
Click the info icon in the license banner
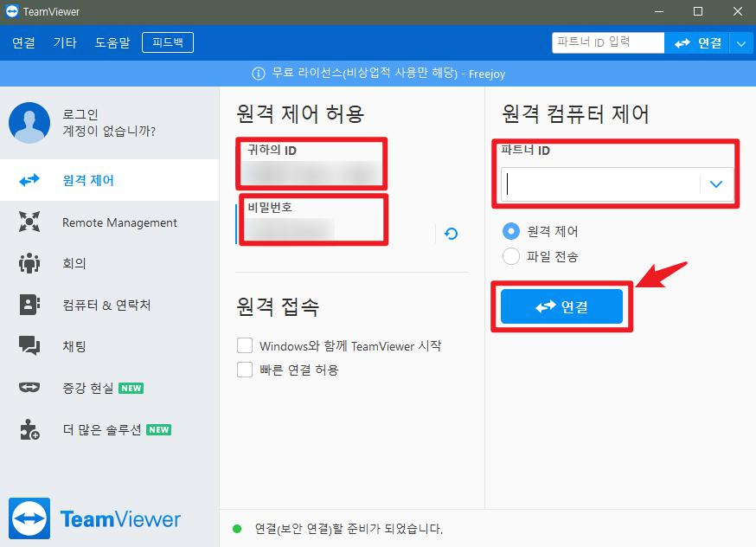[x=259, y=74]
